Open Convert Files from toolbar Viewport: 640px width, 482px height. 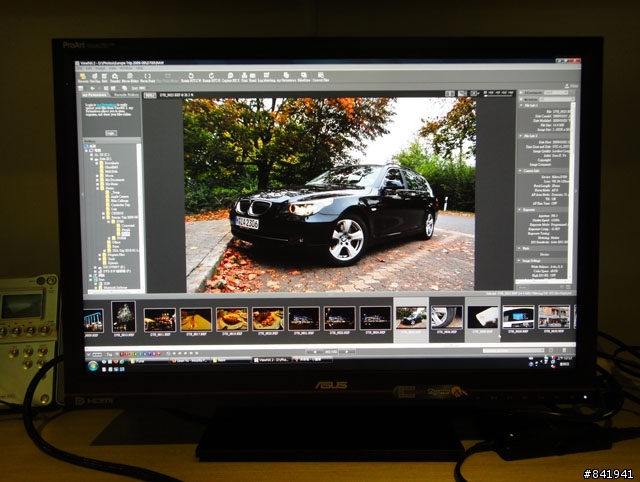(x=321, y=78)
